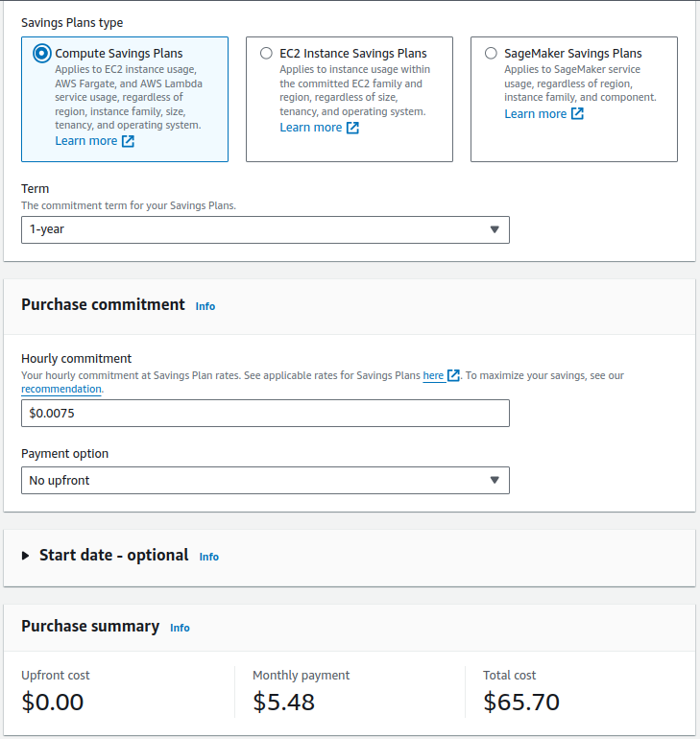Follow the 'here' link for Savings Plans rates
The height and width of the screenshot is (739, 700).
click(x=433, y=375)
